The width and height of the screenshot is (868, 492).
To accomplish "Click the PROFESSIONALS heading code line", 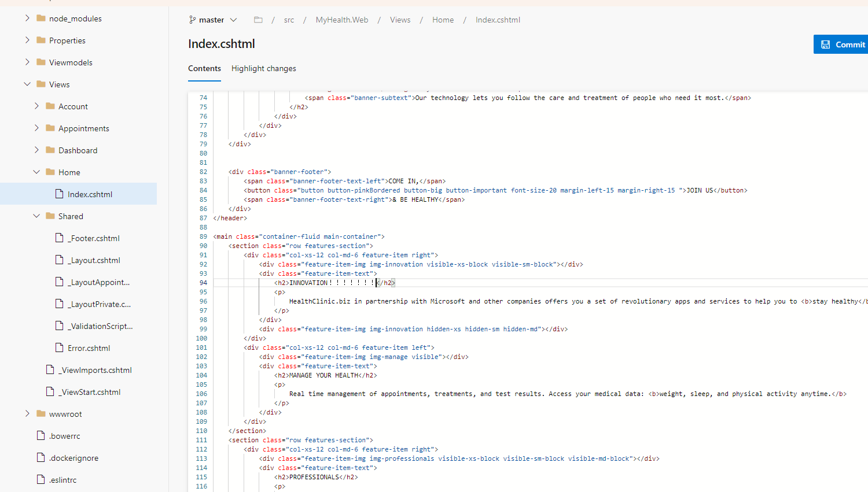I will (x=316, y=477).
